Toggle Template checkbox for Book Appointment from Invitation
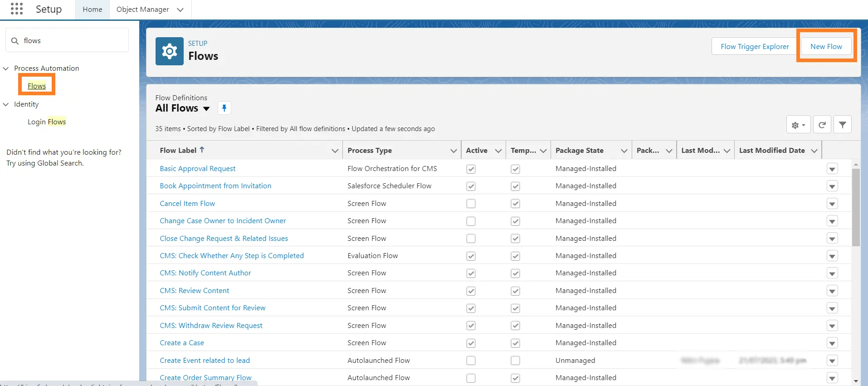Image resolution: width=868 pixels, height=386 pixels. tap(515, 186)
